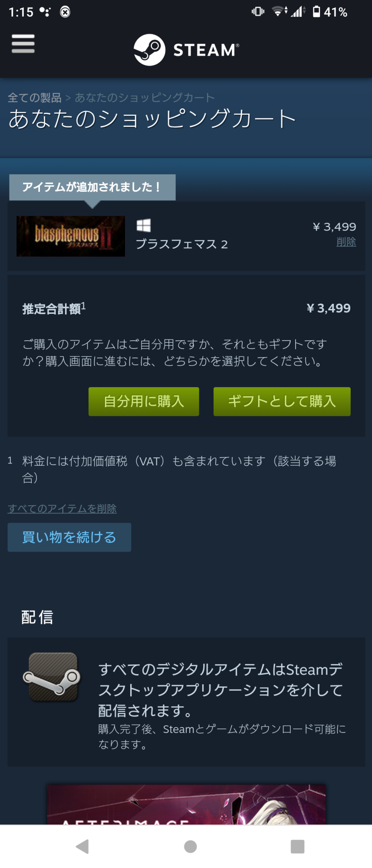Click 自分用に購入 button
This screenshot has height=868, width=372.
tap(144, 401)
